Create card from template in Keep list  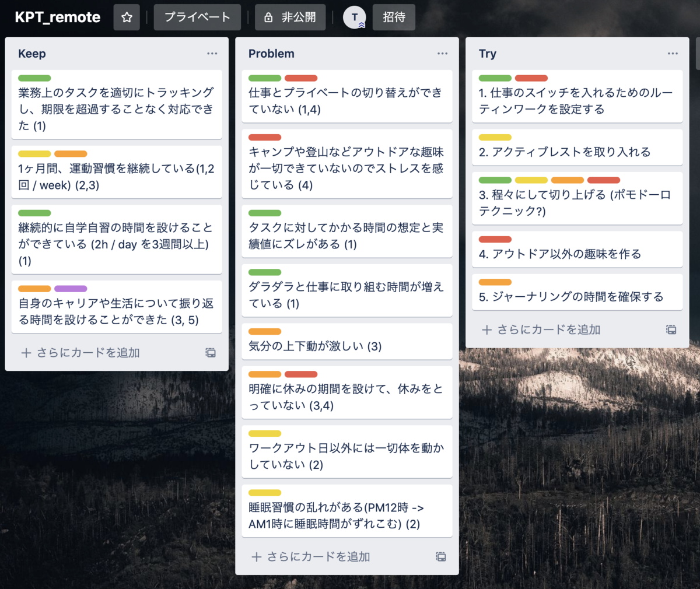pyautogui.click(x=210, y=352)
